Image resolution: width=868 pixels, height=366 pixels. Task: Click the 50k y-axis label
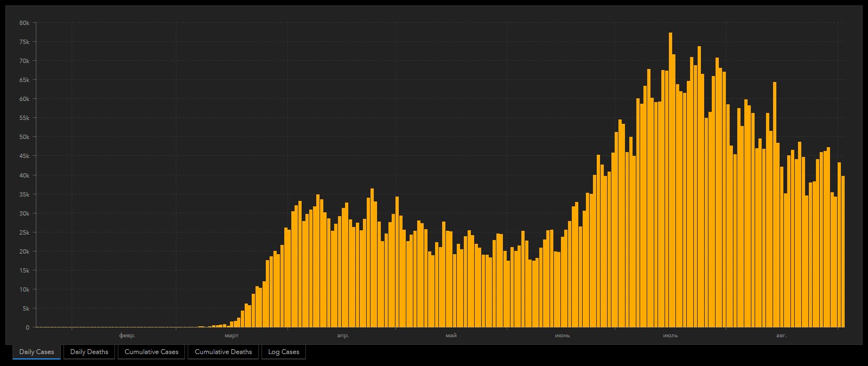tap(24, 137)
